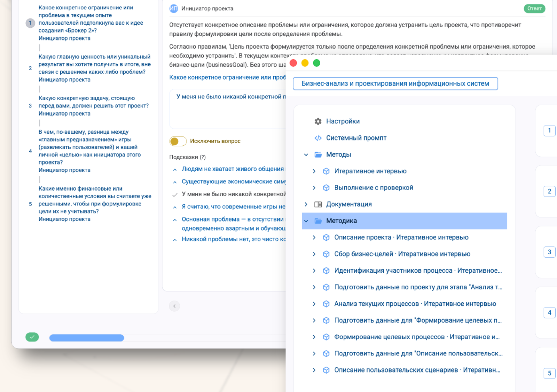Screen dimensions: 557x392
Task: Open question 4 about главным предназначением игры
Action: coord(91,151)
